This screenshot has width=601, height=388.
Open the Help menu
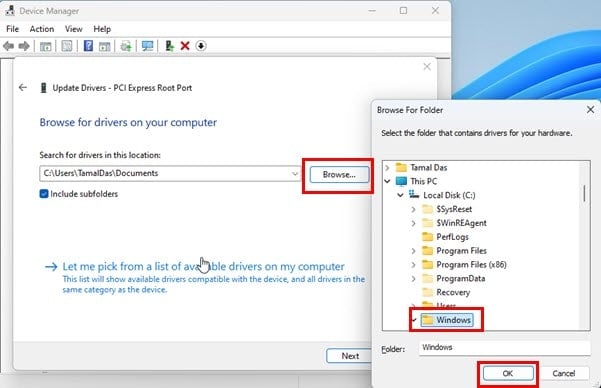pyautogui.click(x=102, y=29)
